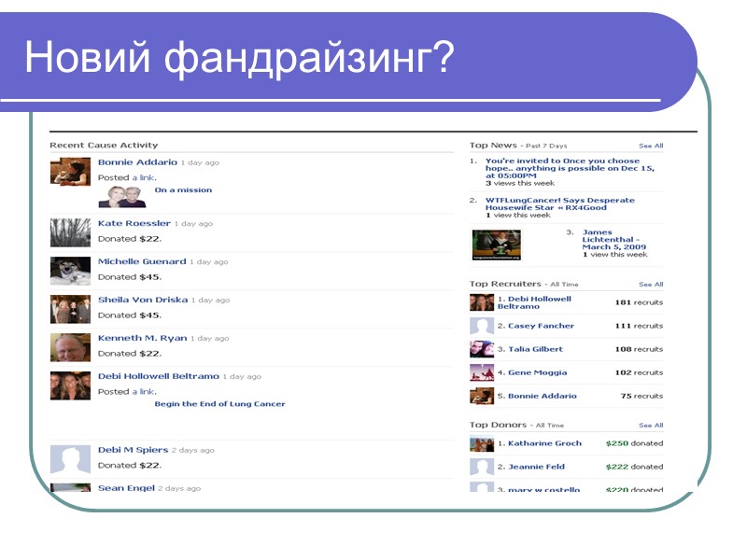The width and height of the screenshot is (747, 560).
Task: Click Kenneth M. Ryan's profile photo
Action: tap(71, 347)
